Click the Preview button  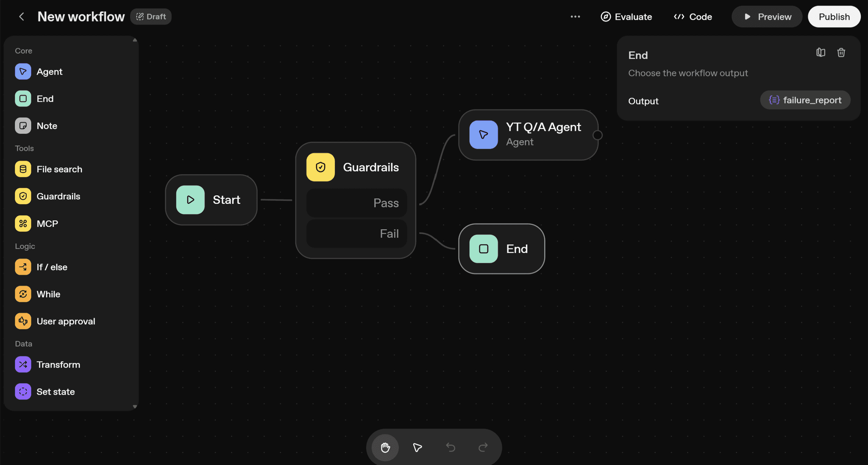[x=767, y=17]
